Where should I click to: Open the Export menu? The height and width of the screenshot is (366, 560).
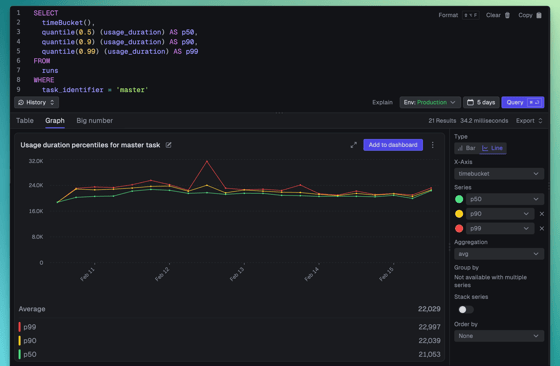point(529,121)
